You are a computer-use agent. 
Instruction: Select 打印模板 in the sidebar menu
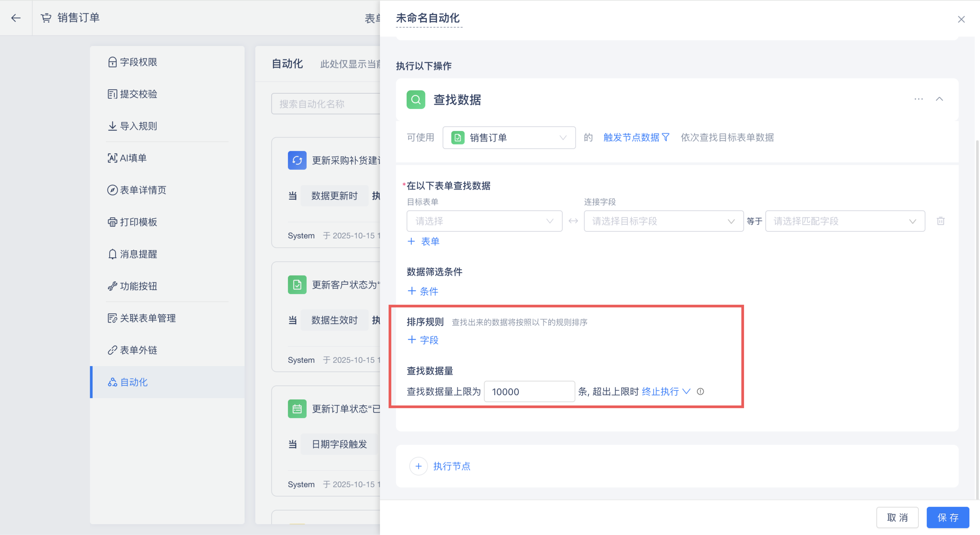click(138, 222)
